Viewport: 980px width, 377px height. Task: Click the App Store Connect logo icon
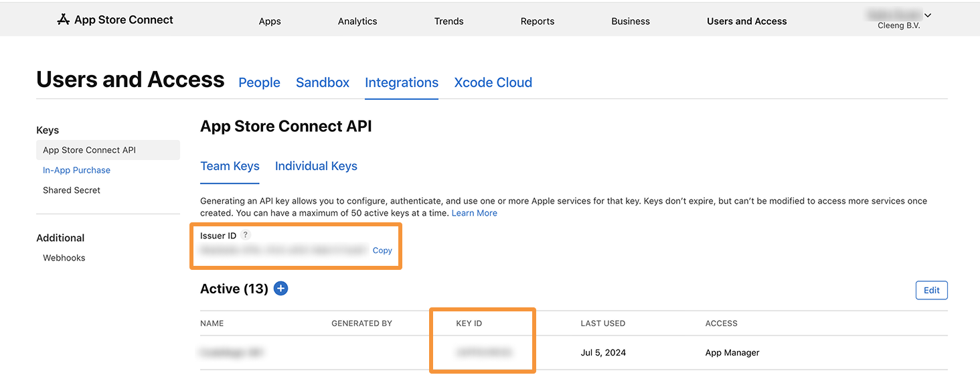[x=64, y=19]
